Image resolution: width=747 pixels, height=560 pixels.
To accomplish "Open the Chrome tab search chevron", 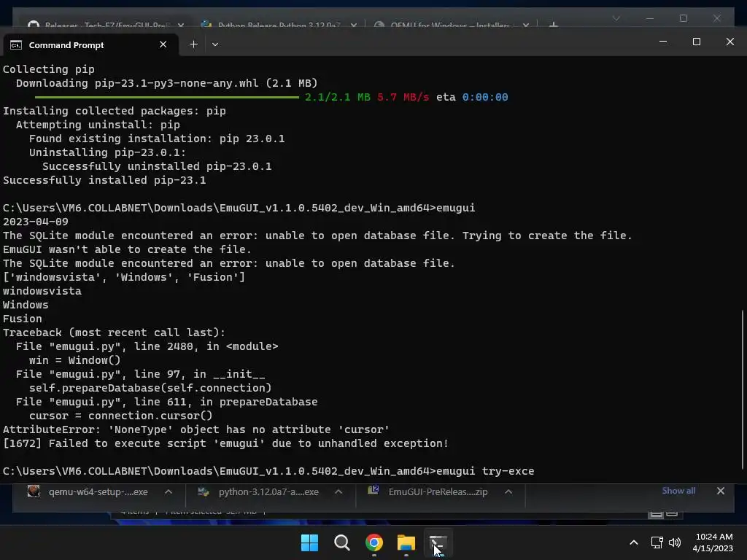I will click(x=616, y=18).
